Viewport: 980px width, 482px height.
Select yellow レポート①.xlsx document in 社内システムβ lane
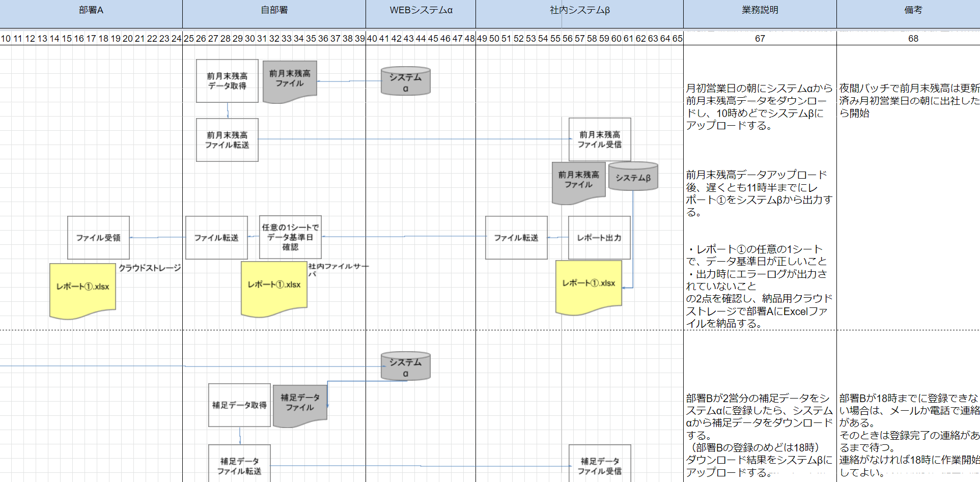[x=589, y=286]
